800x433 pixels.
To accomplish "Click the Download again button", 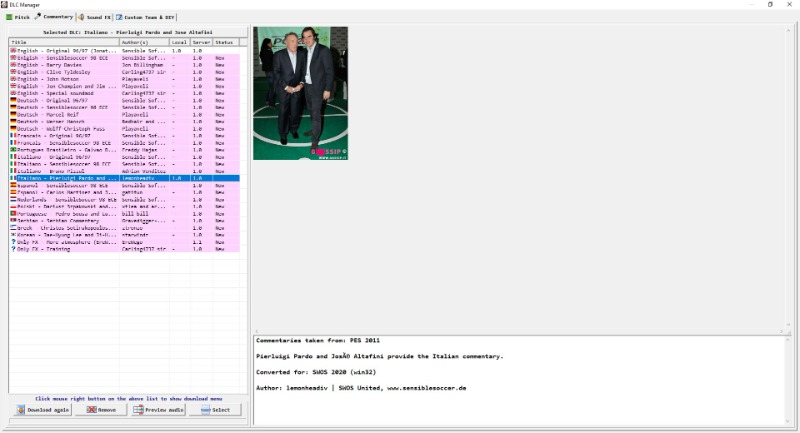I will pyautogui.click(x=41, y=410).
